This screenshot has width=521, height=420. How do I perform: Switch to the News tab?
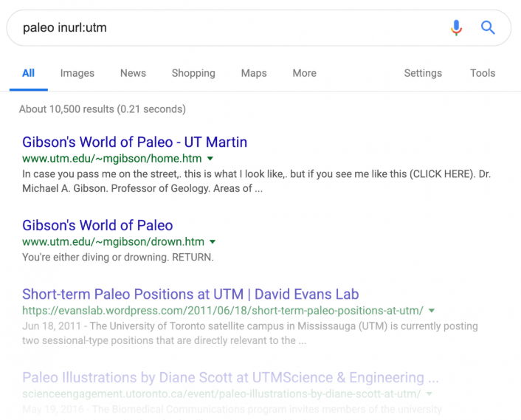tap(133, 73)
